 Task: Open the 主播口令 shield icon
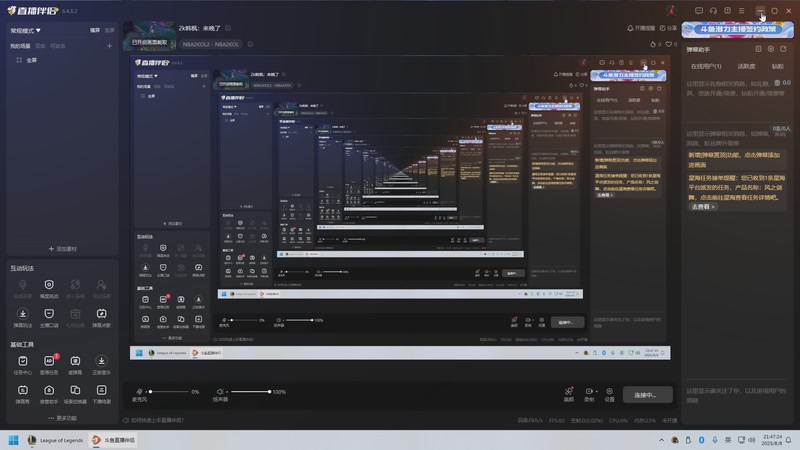49,314
